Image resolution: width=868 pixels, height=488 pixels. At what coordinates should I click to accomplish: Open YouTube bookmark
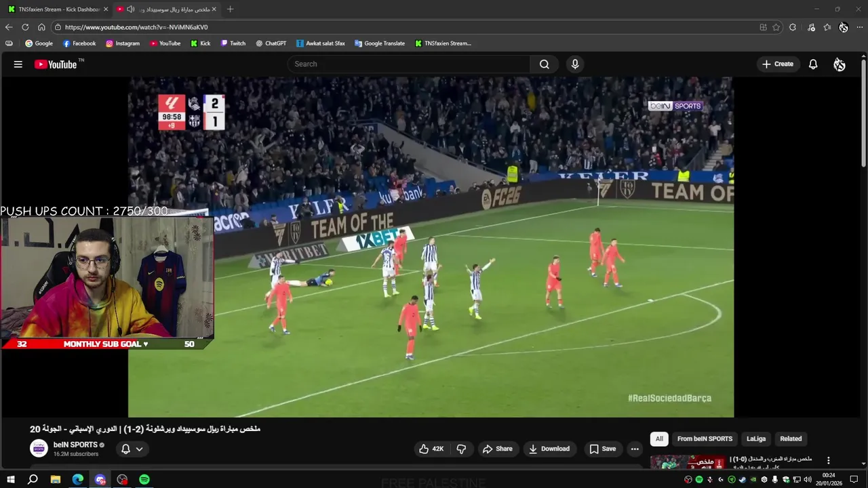pos(165,43)
